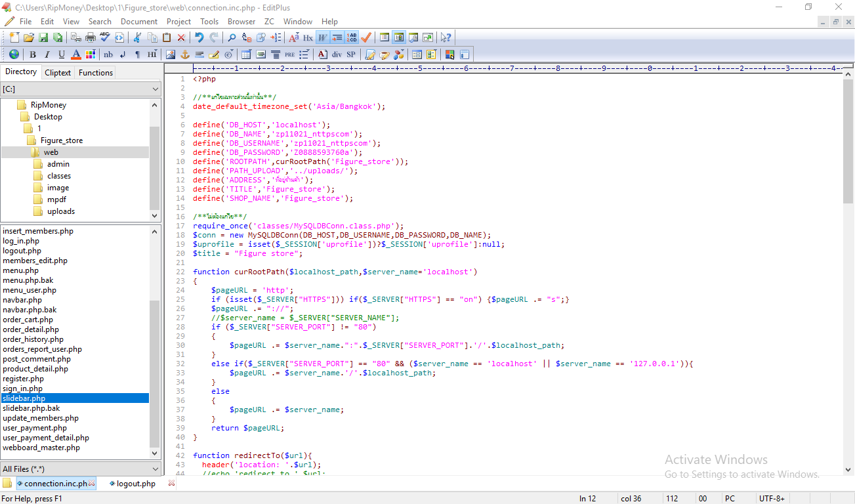Apply Underline HTML tag icon
Screen dimensions: 855x504
(x=62, y=54)
